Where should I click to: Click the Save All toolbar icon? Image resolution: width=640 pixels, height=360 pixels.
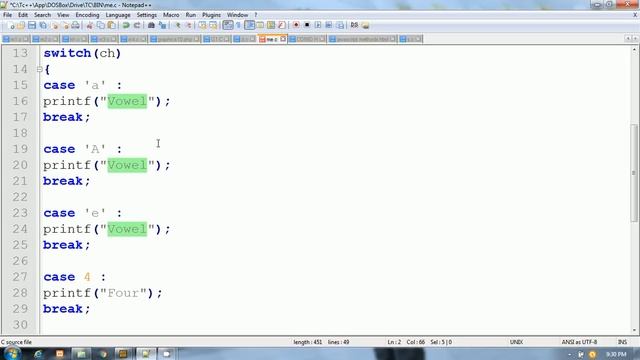(42, 25)
